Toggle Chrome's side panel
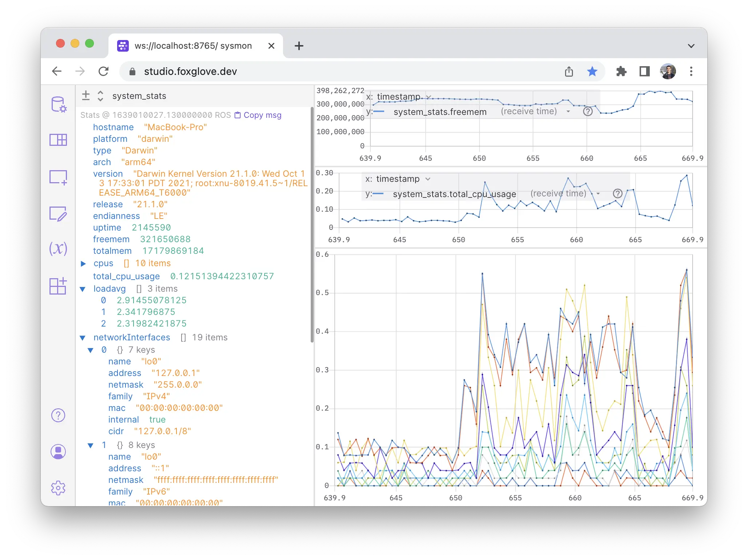Image resolution: width=748 pixels, height=560 pixels. [644, 71]
